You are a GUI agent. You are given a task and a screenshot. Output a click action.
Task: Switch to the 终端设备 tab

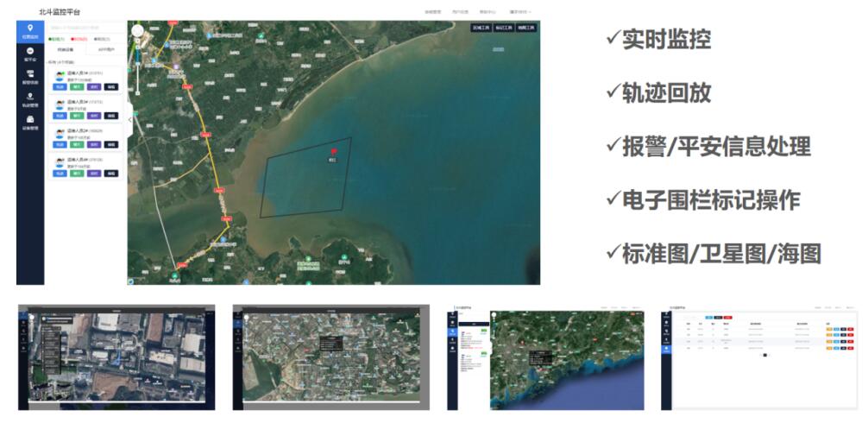click(x=66, y=50)
